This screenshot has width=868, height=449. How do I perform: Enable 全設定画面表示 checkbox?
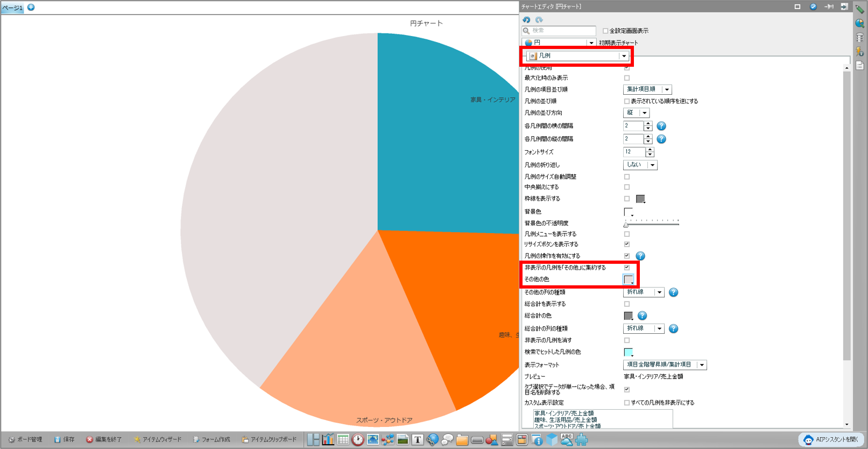[605, 31]
